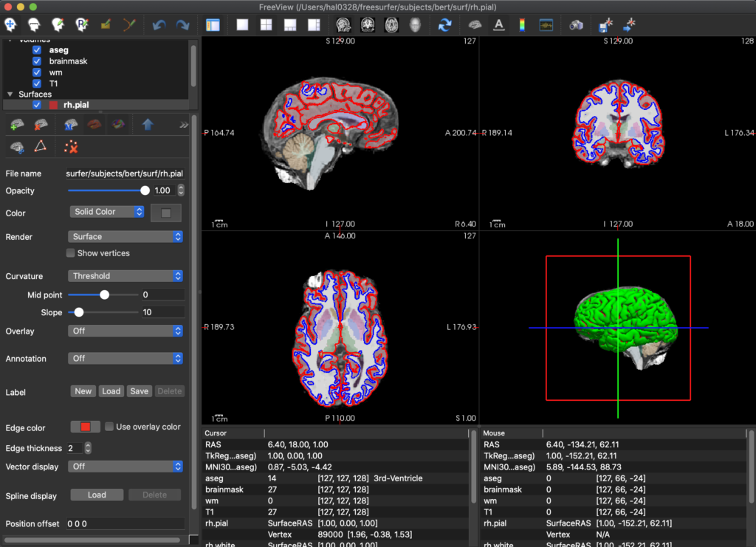Click the Load surface icon with green plus

point(16,125)
